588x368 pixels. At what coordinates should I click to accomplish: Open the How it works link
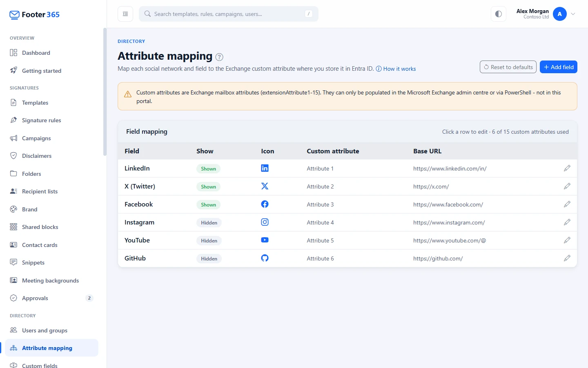(396, 69)
